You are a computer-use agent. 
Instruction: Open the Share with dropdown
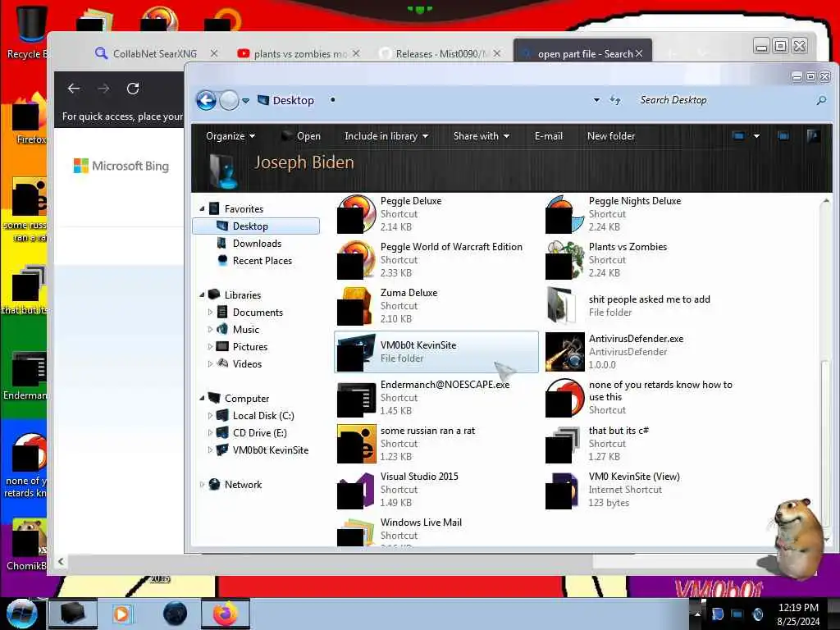(x=481, y=136)
